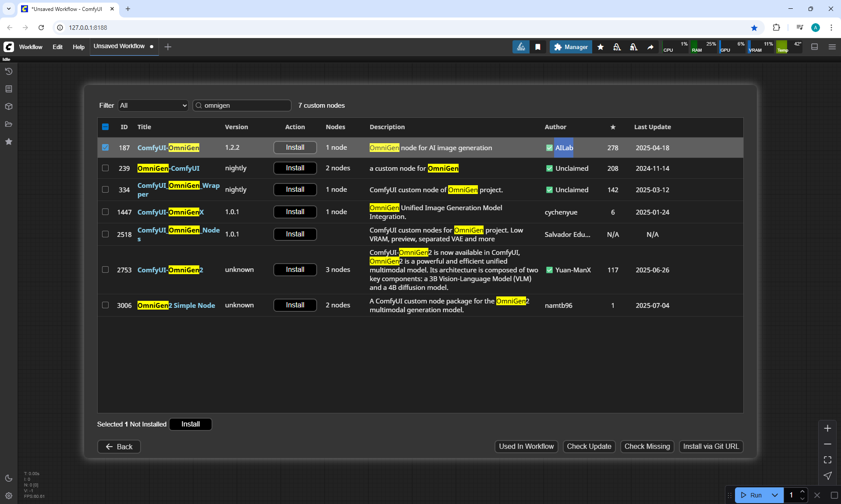Open the node library cube icon

9,106
